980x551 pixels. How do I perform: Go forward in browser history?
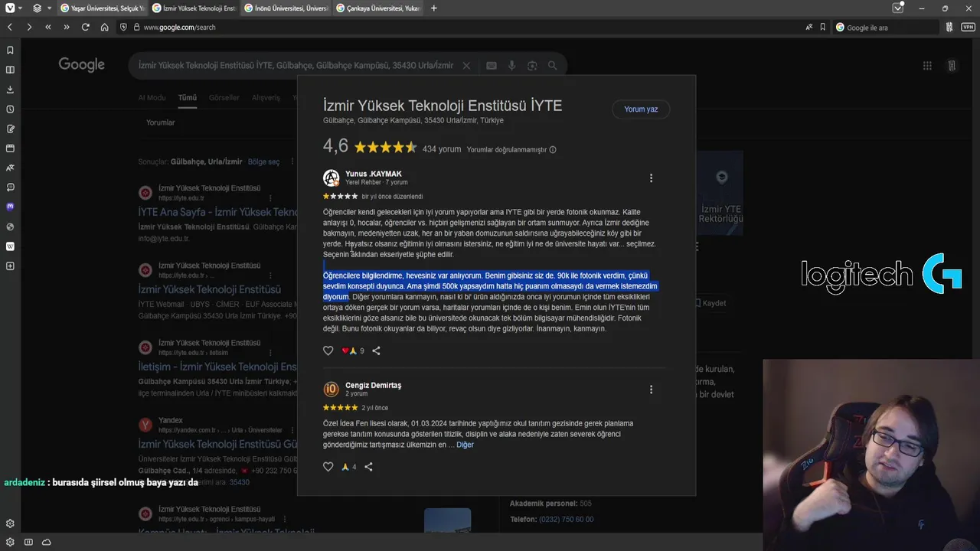click(x=28, y=27)
